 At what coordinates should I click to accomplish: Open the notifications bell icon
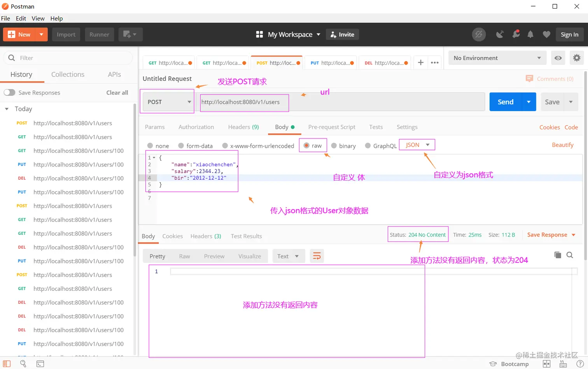click(530, 35)
